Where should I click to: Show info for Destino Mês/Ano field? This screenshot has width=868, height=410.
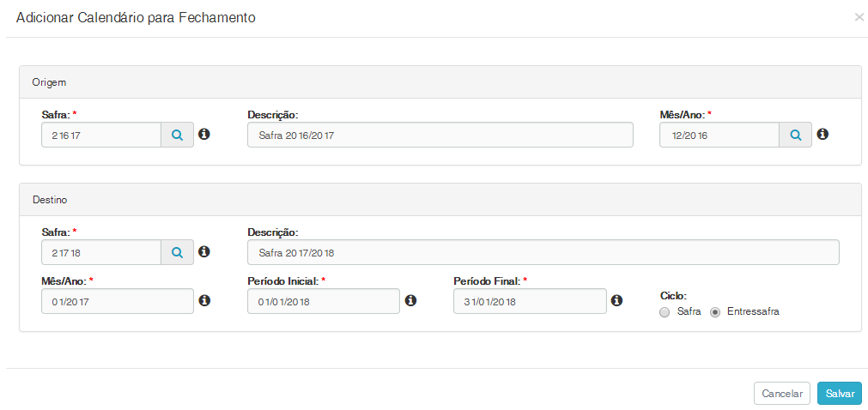pos(204,301)
